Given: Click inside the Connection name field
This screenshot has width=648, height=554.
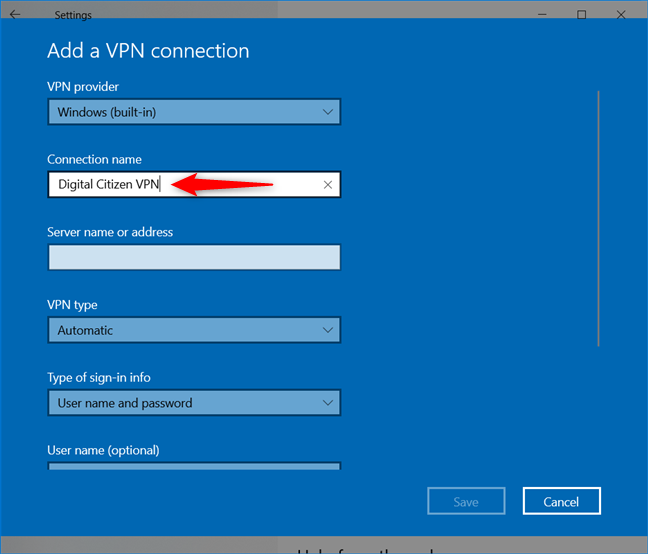Looking at the screenshot, I should tap(194, 184).
